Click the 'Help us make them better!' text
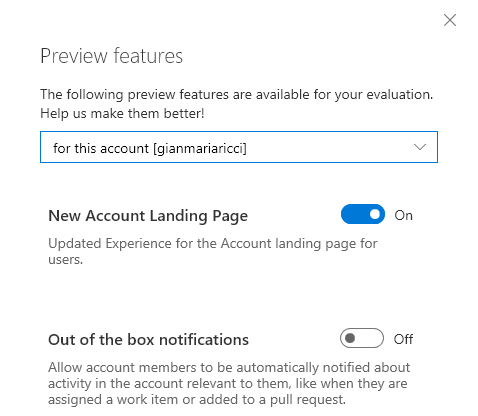 click(122, 114)
